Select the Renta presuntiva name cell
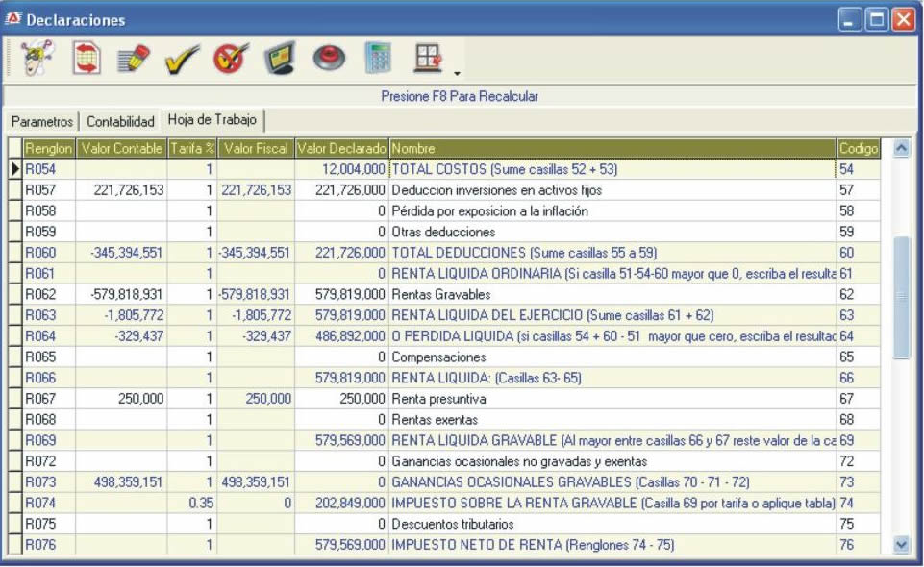 click(x=612, y=399)
